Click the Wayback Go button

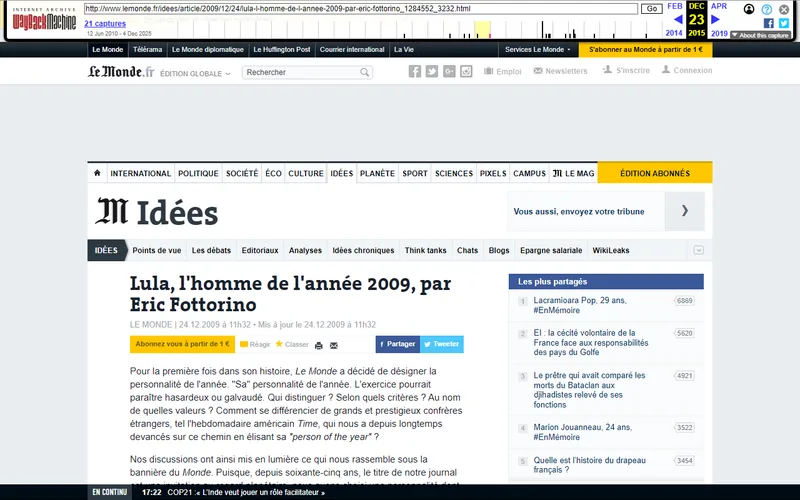coord(652,9)
